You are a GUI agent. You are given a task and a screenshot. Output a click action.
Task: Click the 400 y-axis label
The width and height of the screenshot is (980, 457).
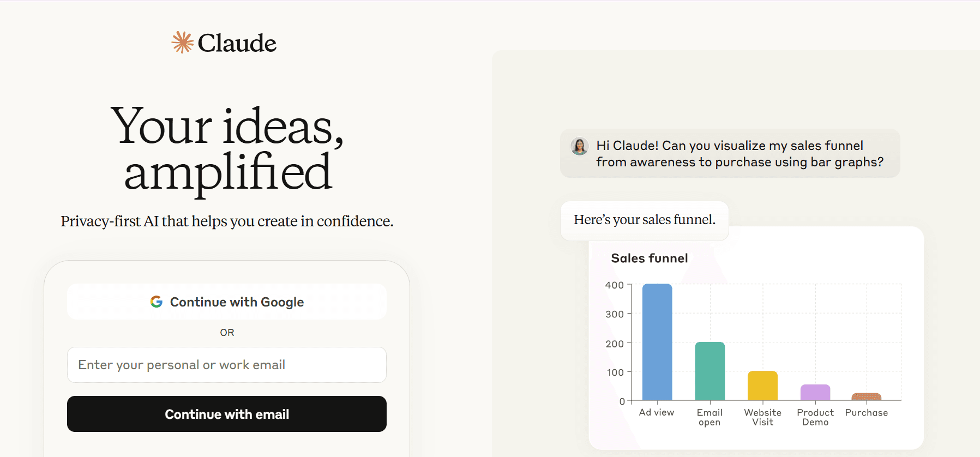[x=615, y=285]
